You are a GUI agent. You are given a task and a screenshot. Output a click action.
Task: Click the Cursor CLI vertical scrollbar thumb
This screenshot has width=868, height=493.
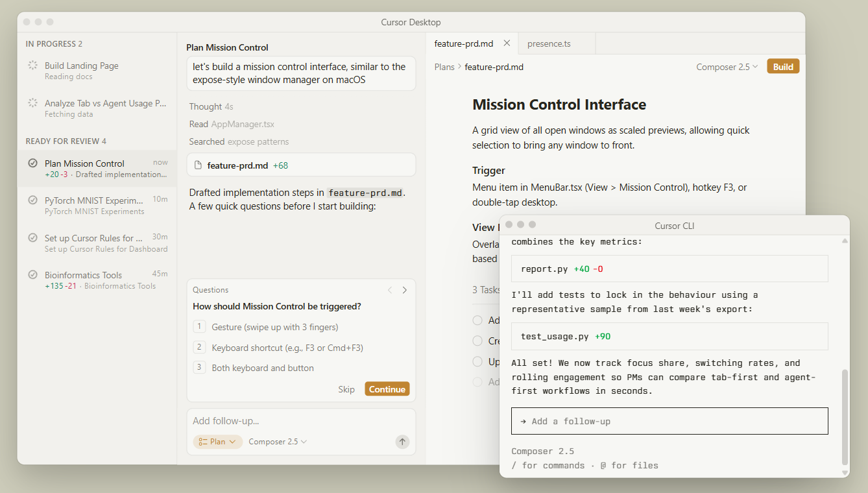[x=845, y=416]
